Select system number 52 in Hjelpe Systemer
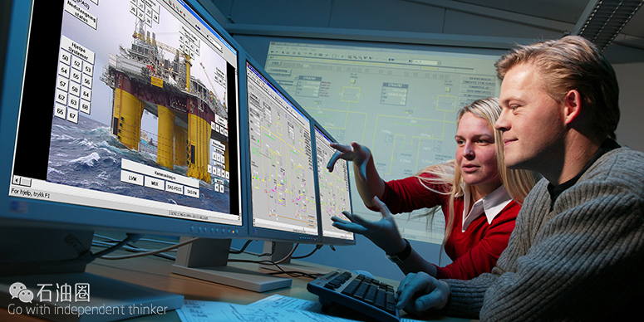This screenshot has height=322, width=644. click(x=76, y=64)
